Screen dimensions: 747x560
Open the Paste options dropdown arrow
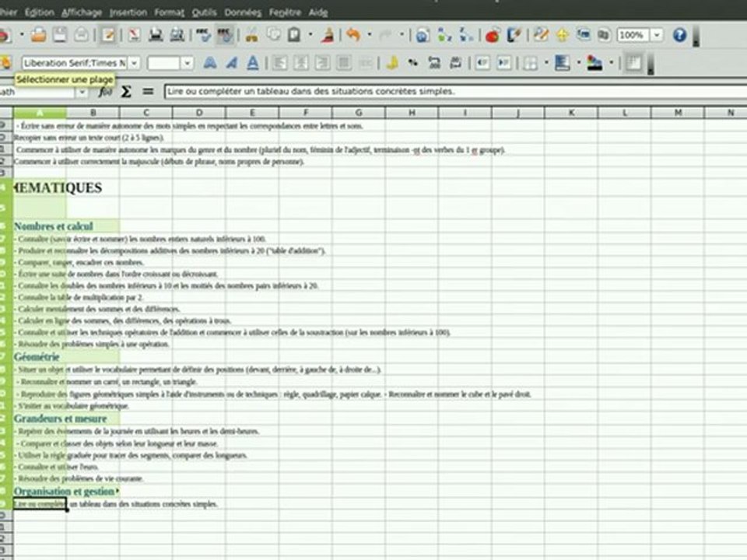pos(310,35)
